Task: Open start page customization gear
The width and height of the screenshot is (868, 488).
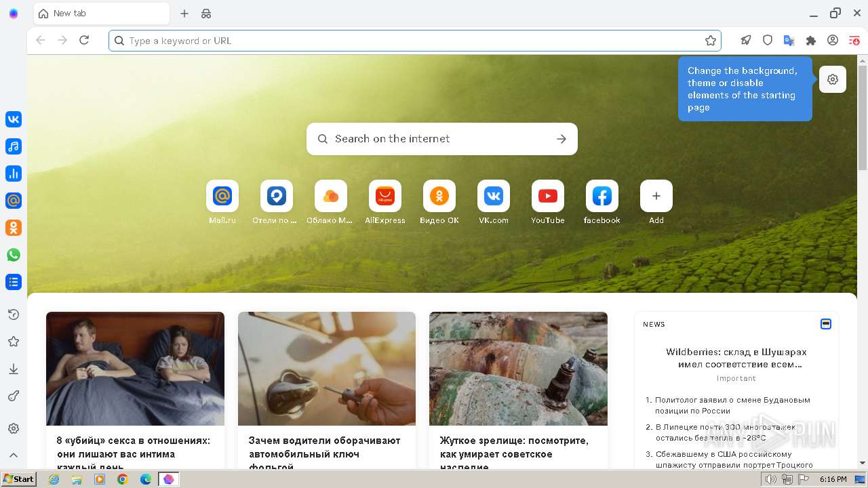Action: coord(833,79)
